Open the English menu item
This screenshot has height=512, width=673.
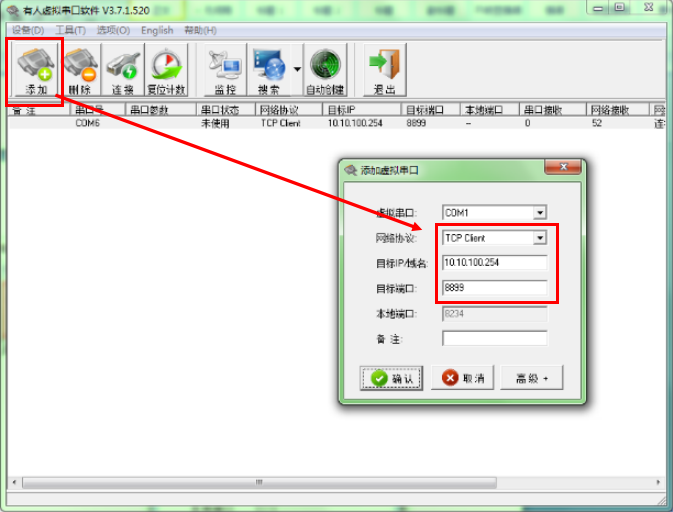click(x=157, y=30)
